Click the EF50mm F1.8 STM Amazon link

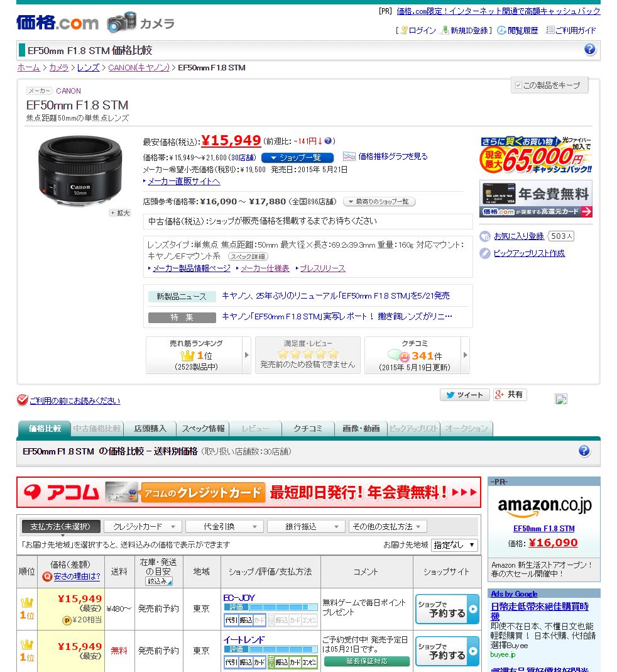tap(543, 529)
